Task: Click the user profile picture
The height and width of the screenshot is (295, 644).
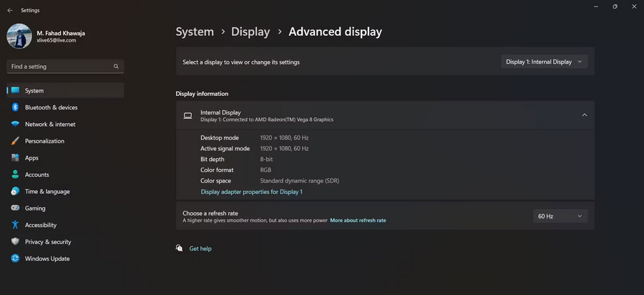Action: [19, 36]
